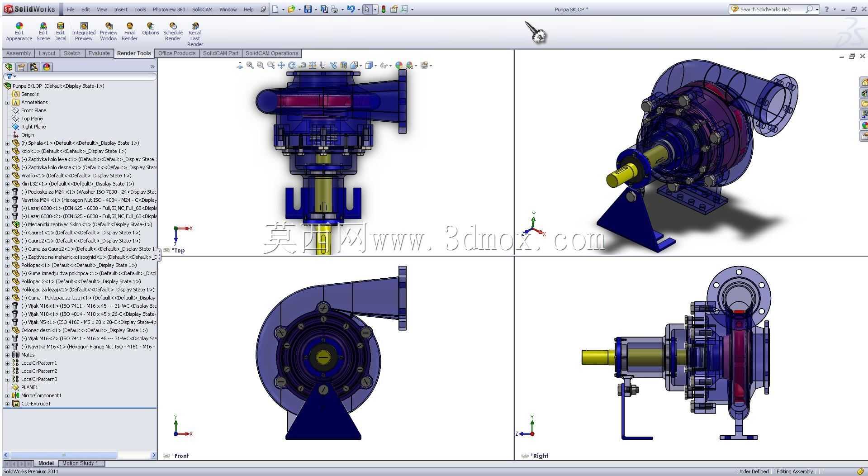Select Cut-Extrude1 in feature tree

[36, 404]
